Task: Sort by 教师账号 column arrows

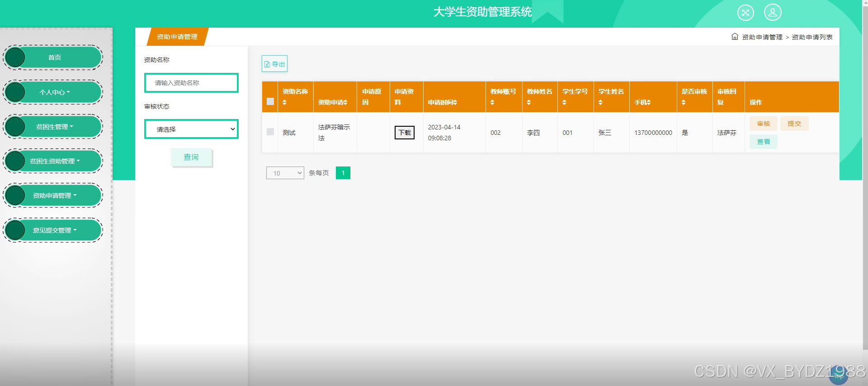Action: click(x=492, y=103)
